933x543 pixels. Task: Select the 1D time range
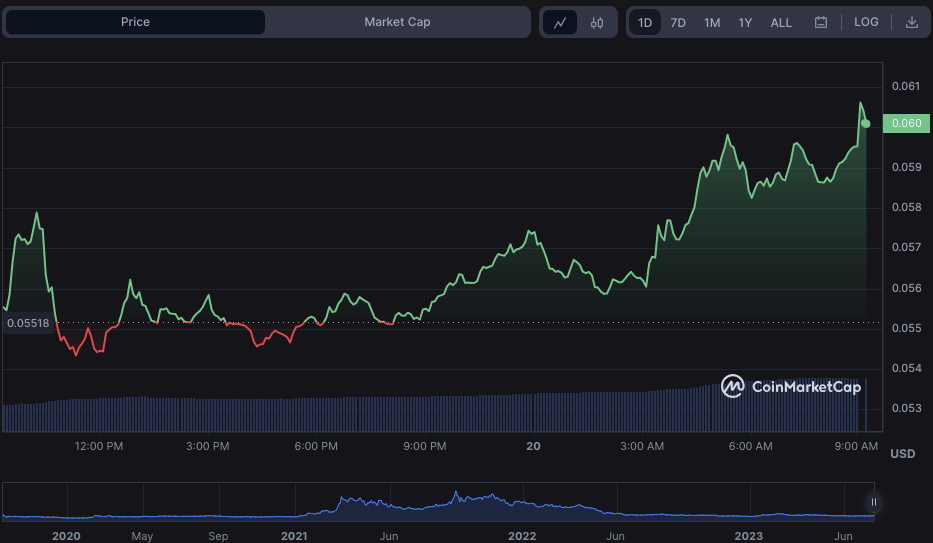pyautogui.click(x=645, y=23)
